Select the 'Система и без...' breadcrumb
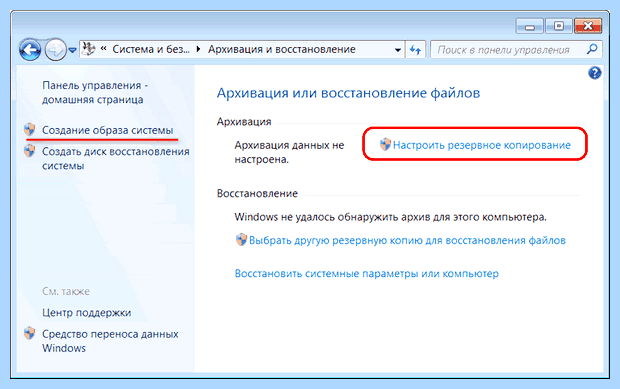620x389 pixels. [151, 49]
